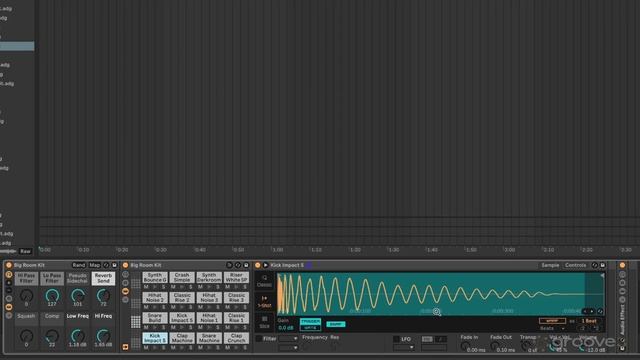Adjust the Transp knob
This screenshot has width=640, height=360.
525,347
